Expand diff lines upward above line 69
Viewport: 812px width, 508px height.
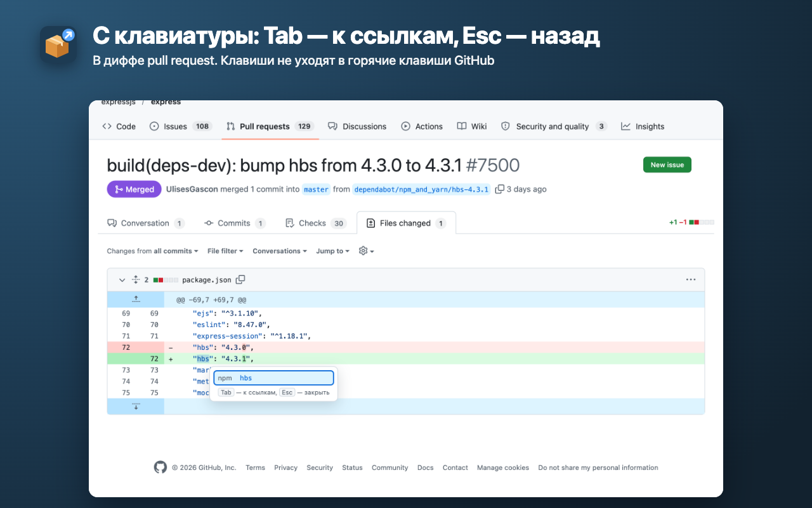pyautogui.click(x=136, y=299)
